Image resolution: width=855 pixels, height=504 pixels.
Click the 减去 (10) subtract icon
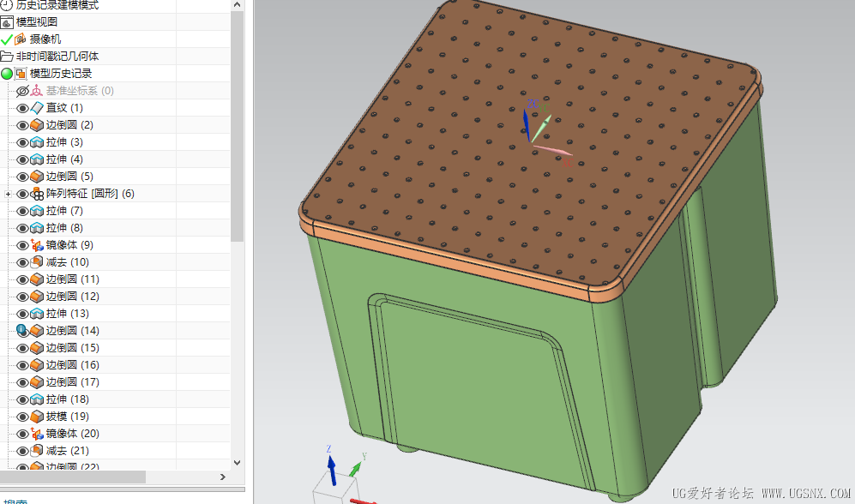(37, 262)
